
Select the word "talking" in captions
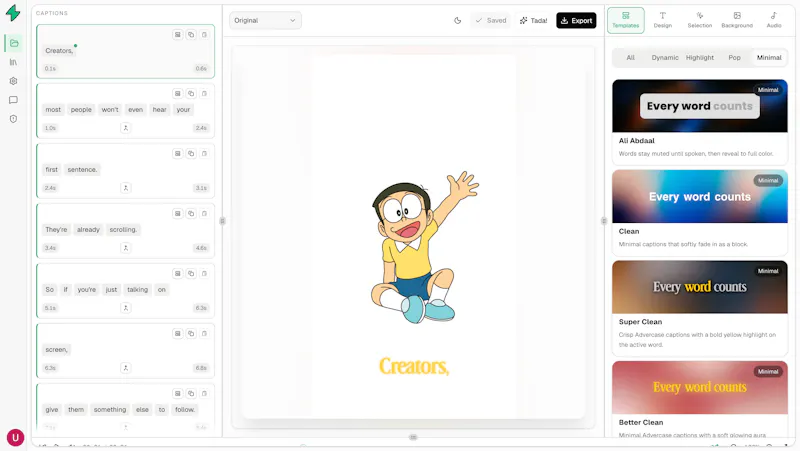137,290
